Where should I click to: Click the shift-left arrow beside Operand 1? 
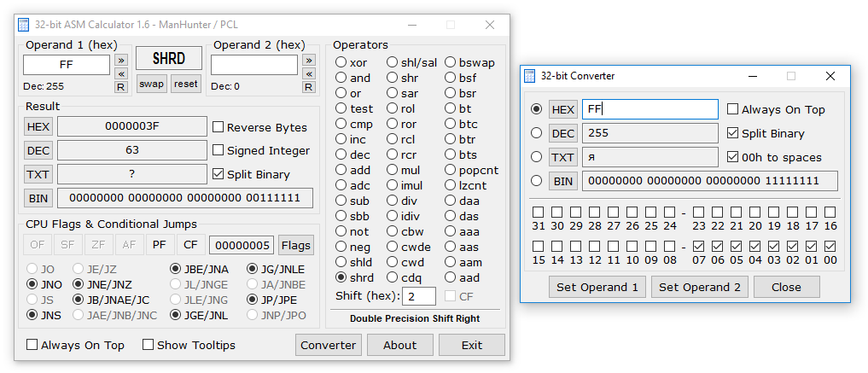(121, 73)
